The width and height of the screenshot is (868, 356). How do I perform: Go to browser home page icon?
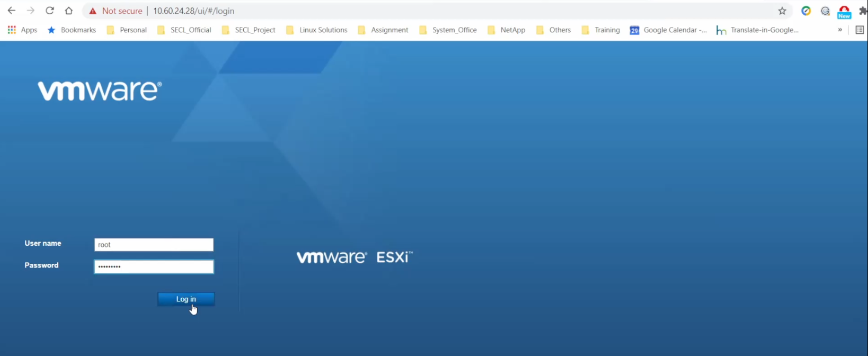point(69,11)
